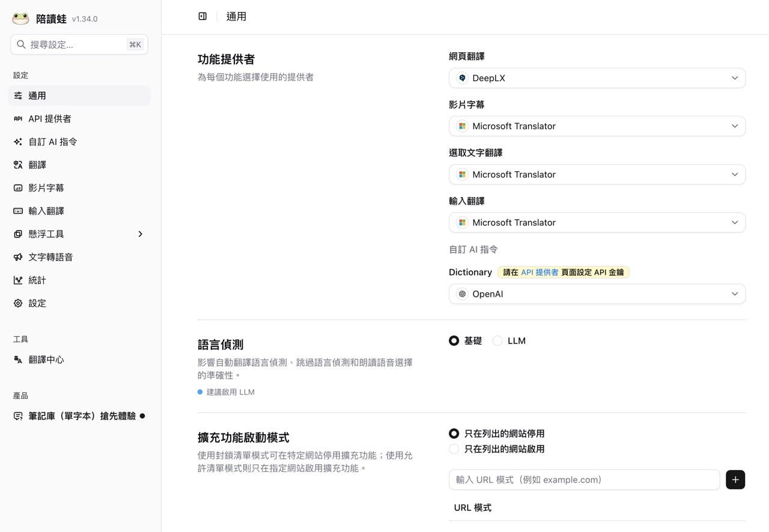This screenshot has height=532, width=769.
Task: Click the 語言偵測 section heading
Action: coord(220,345)
